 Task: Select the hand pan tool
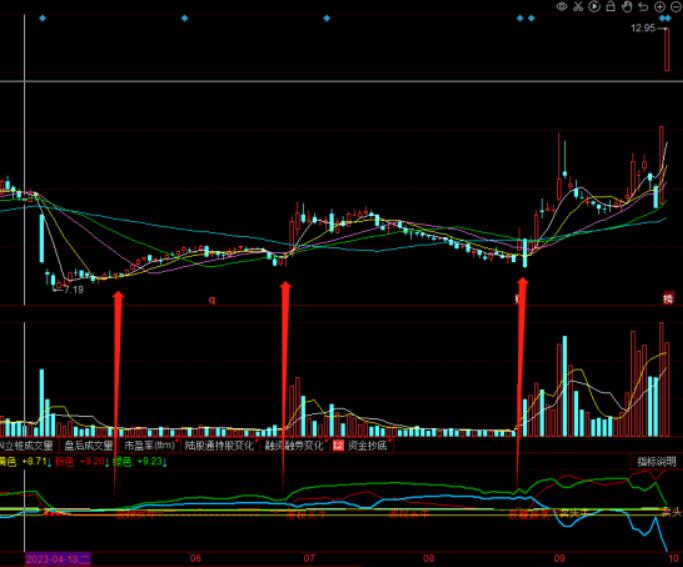tap(628, 7)
